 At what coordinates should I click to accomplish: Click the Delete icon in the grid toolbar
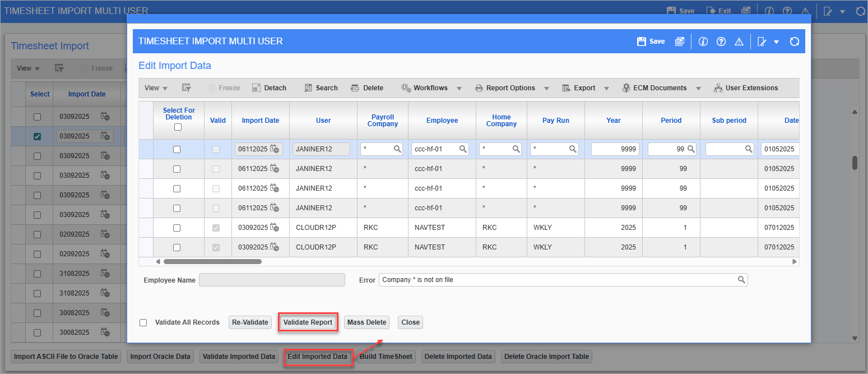(x=367, y=87)
